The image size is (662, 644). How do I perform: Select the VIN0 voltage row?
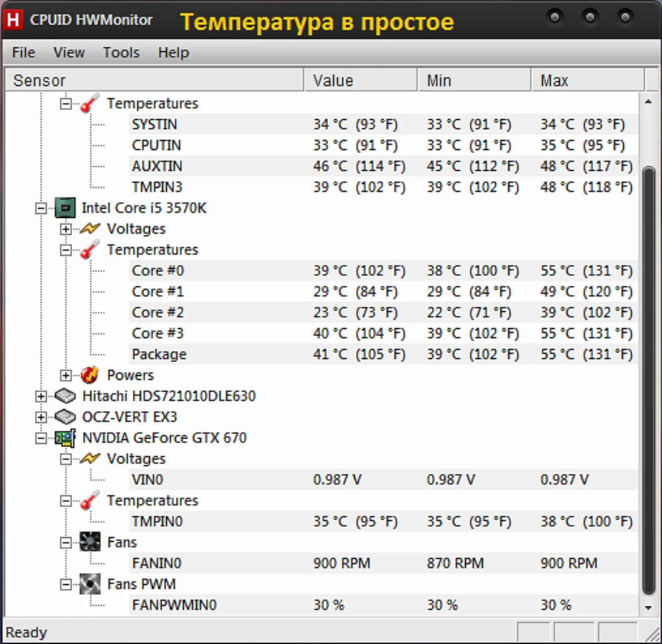pyautogui.click(x=383, y=479)
